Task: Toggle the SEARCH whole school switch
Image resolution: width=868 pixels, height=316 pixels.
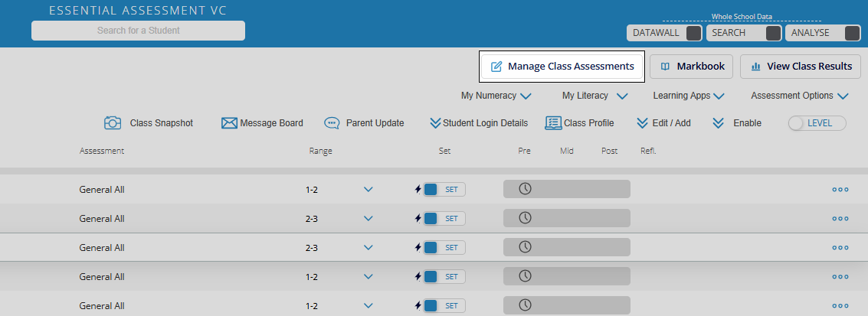Action: pos(744,33)
